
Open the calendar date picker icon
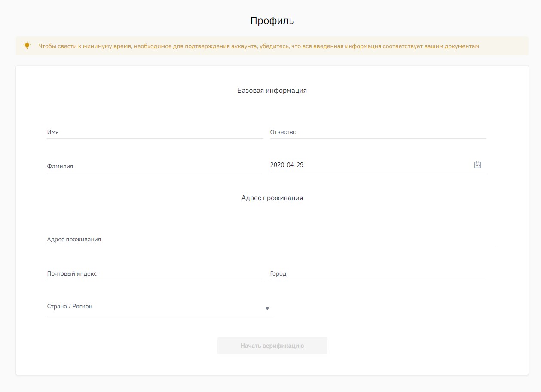477,165
